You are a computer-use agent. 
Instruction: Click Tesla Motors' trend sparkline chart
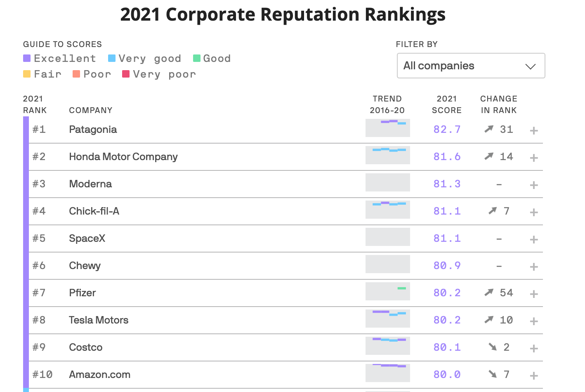pyautogui.click(x=387, y=318)
